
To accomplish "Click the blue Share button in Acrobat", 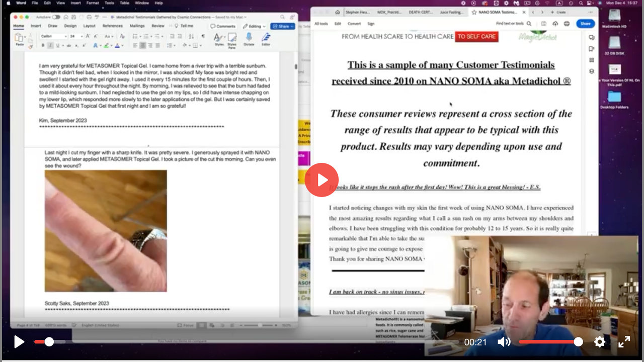I will pos(585,24).
